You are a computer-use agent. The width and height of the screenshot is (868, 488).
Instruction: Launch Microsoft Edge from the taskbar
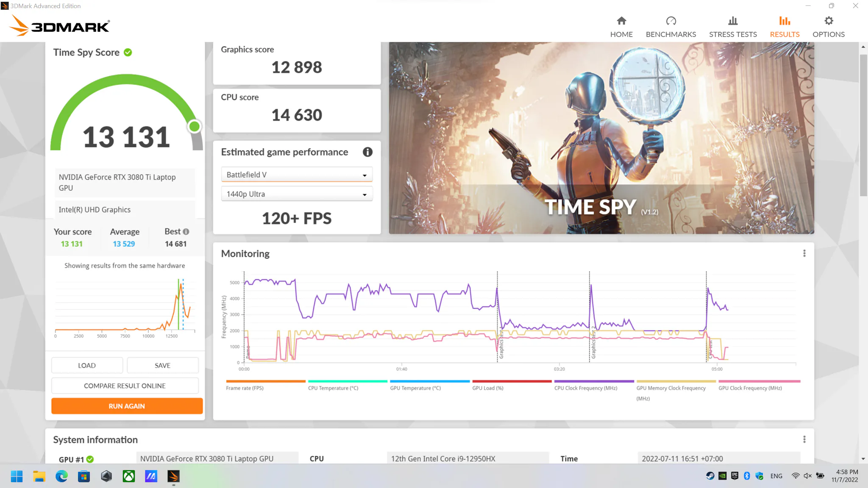(61, 476)
